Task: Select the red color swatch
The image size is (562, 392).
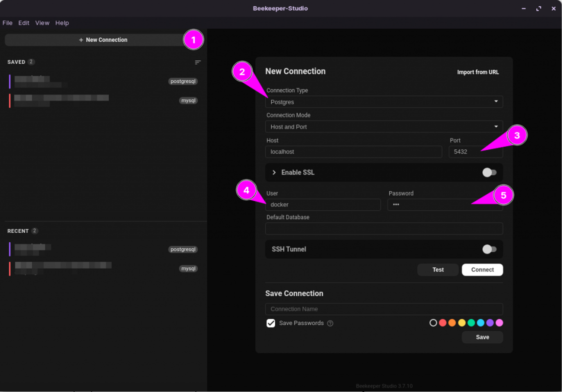Action: (x=443, y=323)
